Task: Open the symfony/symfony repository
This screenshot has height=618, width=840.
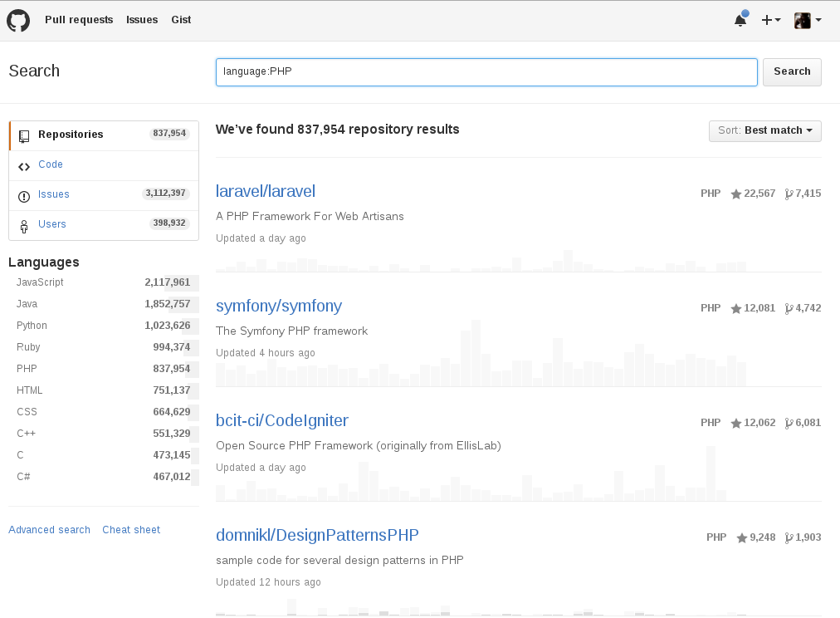Action: (279, 306)
